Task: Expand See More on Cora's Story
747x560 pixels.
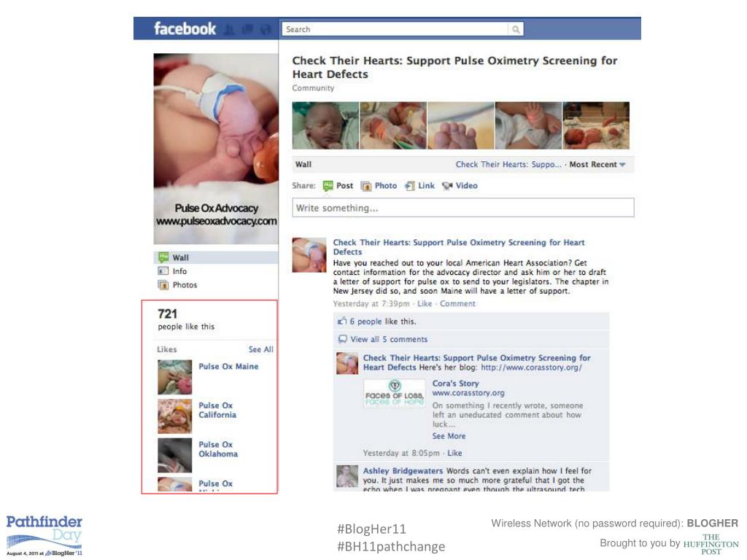Action: click(x=449, y=436)
